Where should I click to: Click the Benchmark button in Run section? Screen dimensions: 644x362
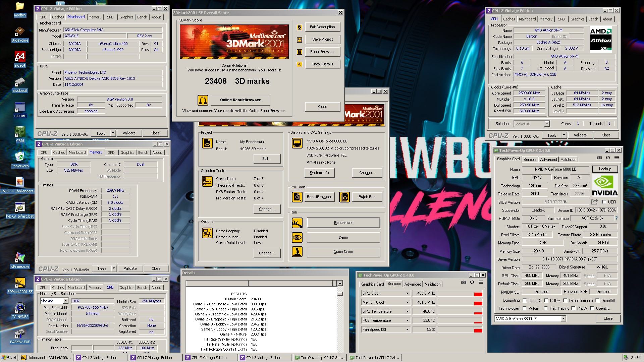tap(343, 223)
